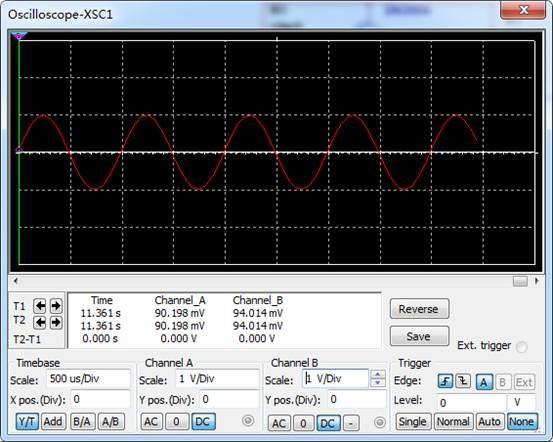The height and width of the screenshot is (442, 553).
Task: Click the scroll left arrow below the display
Action: [16, 281]
